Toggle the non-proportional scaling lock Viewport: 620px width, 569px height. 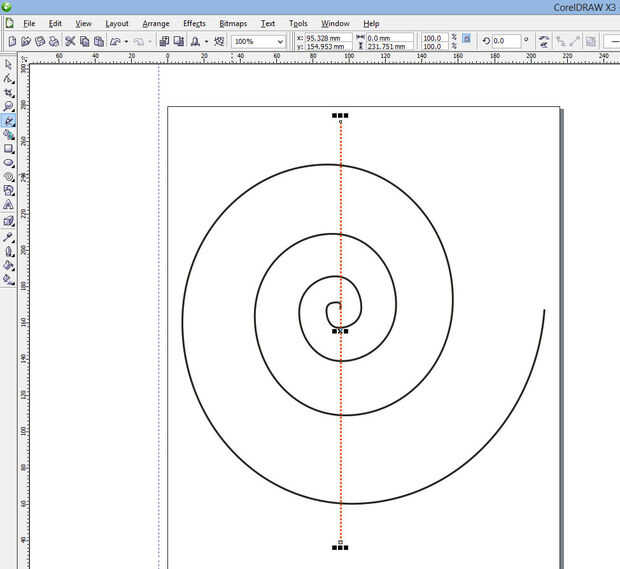tap(466, 39)
